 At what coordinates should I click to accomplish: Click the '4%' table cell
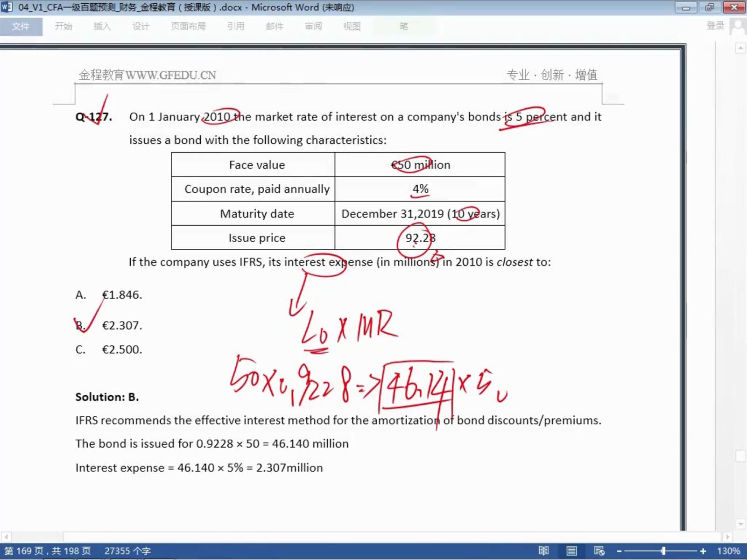(x=420, y=189)
